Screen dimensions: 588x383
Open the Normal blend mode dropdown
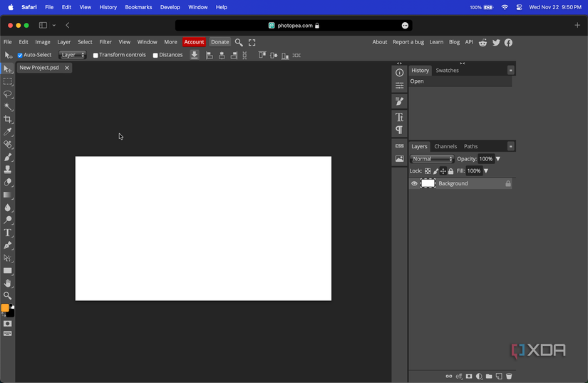point(432,158)
